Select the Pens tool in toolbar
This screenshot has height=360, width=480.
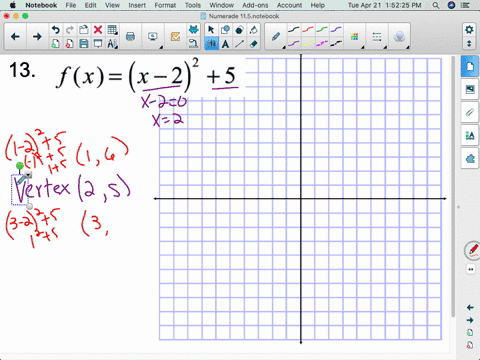click(x=211, y=44)
